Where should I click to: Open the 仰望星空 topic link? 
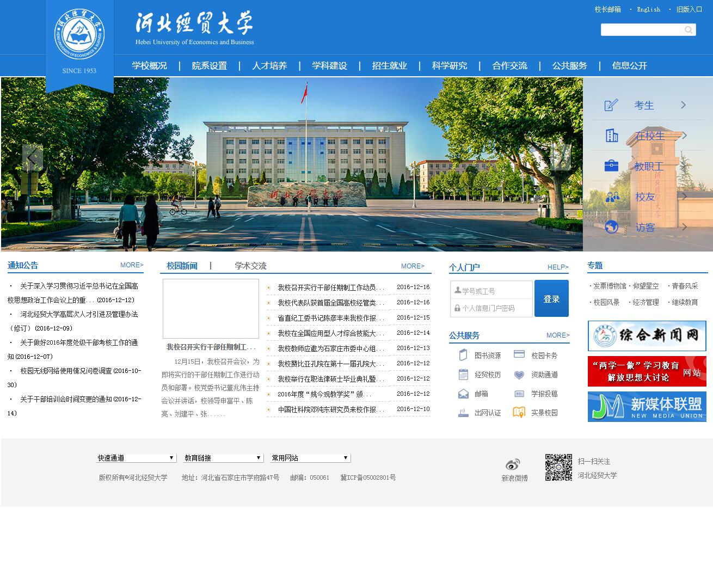646,286
